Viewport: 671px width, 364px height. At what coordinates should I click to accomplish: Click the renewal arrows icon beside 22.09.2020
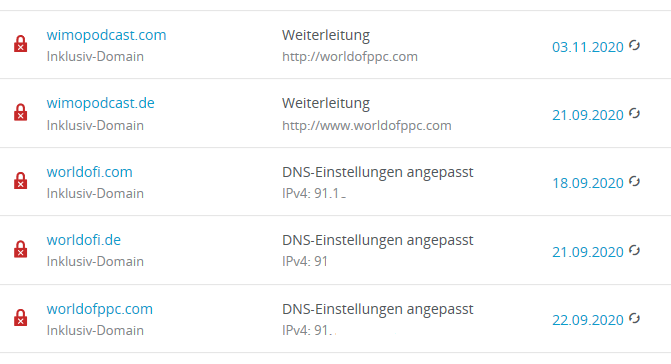[634, 318]
